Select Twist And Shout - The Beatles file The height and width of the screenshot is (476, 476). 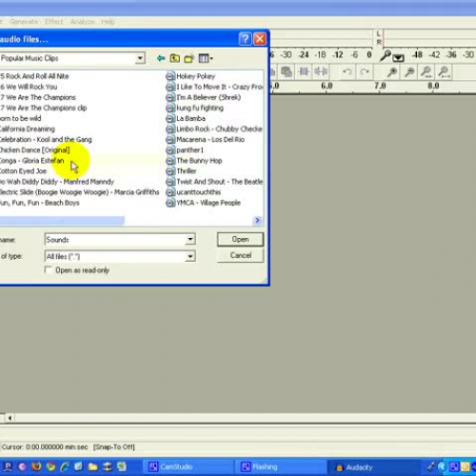215,182
